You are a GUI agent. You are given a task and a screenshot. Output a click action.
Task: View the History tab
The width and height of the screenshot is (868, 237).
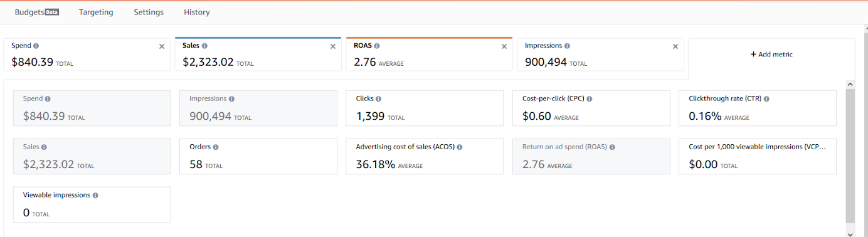click(x=197, y=12)
